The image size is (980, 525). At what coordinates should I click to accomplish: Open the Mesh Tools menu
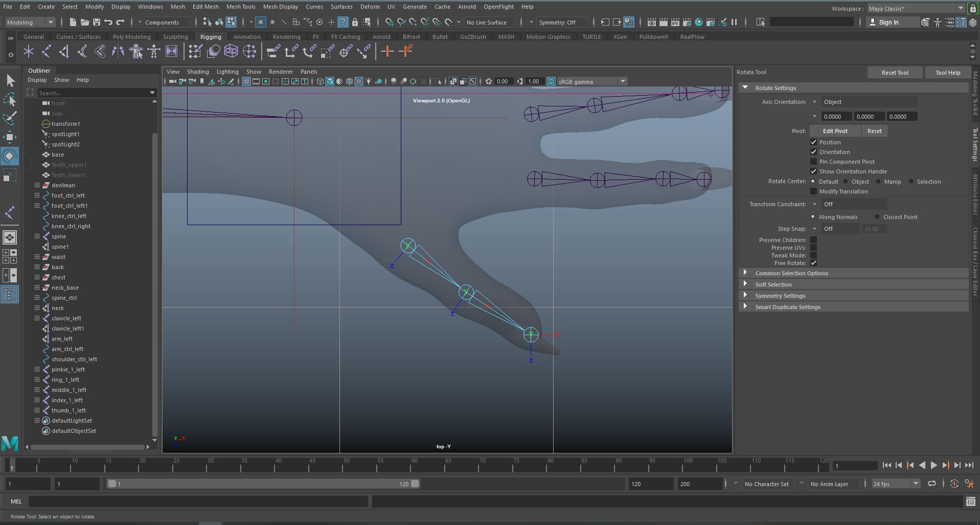tap(241, 7)
